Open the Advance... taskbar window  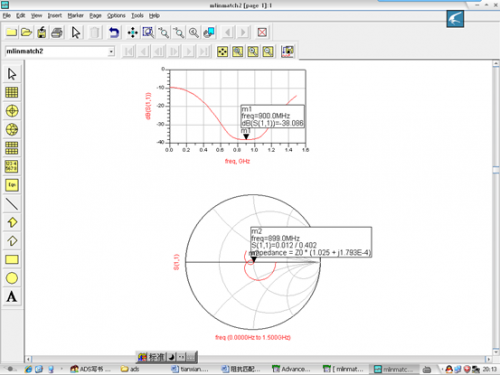291,369
